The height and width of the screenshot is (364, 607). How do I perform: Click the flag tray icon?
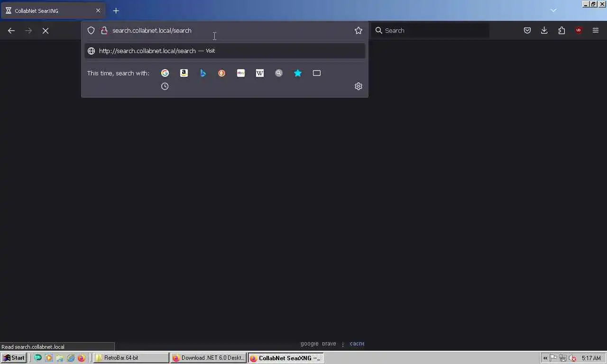click(553, 358)
